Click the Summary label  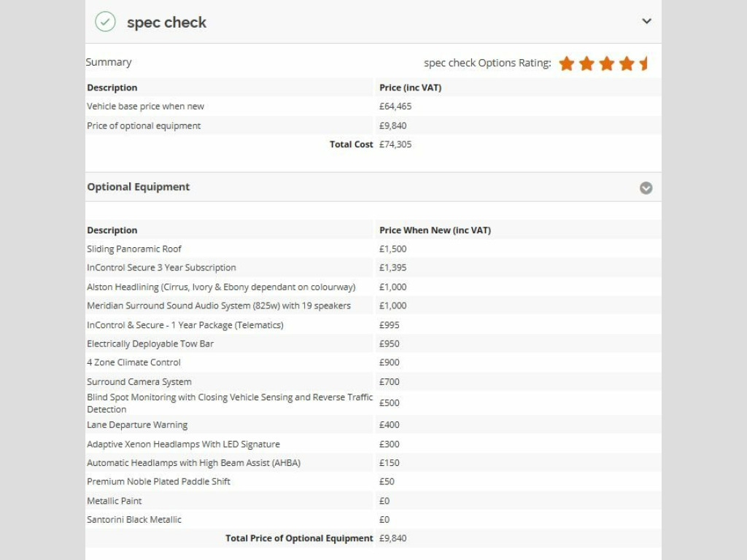(x=109, y=63)
